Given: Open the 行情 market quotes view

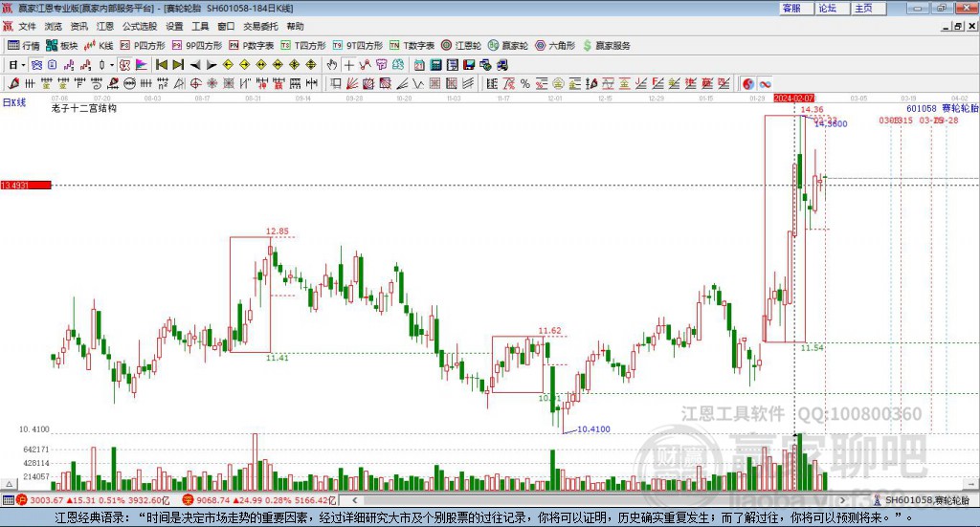Looking at the screenshot, I should tap(23, 46).
